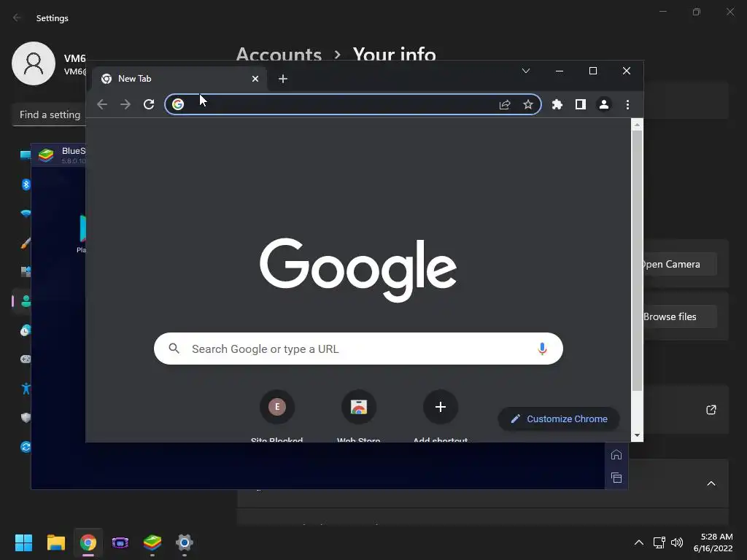747x560 pixels.
Task: Open the clock and date 5:28 AM
Action: click(713, 542)
